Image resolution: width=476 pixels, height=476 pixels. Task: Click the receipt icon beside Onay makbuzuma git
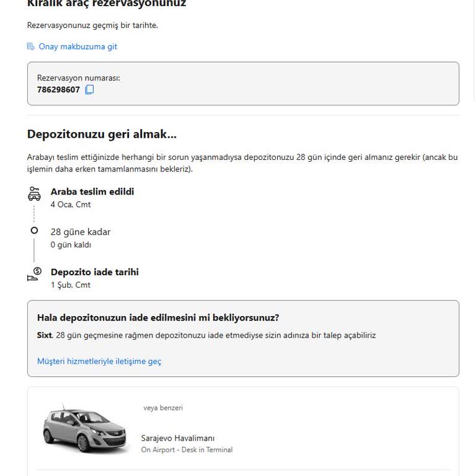click(31, 46)
